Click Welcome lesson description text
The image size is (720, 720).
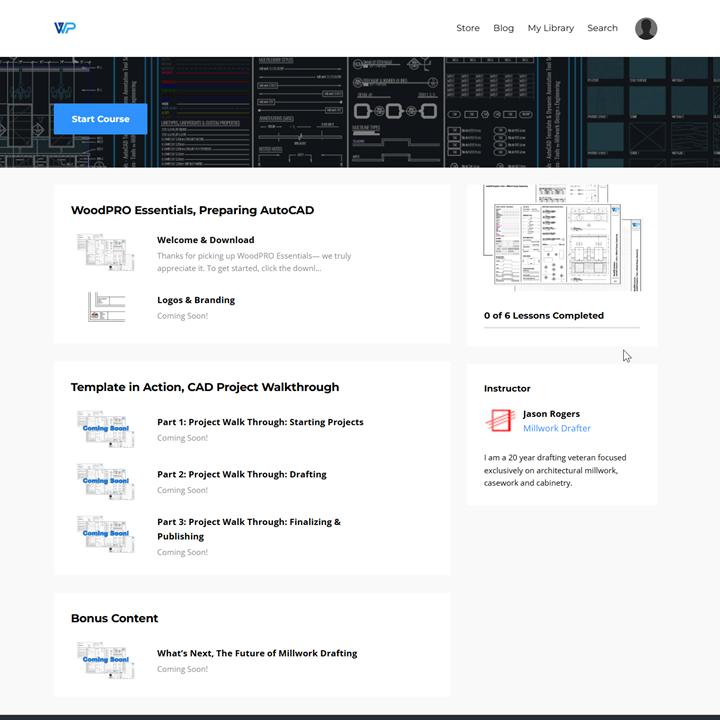click(254, 262)
